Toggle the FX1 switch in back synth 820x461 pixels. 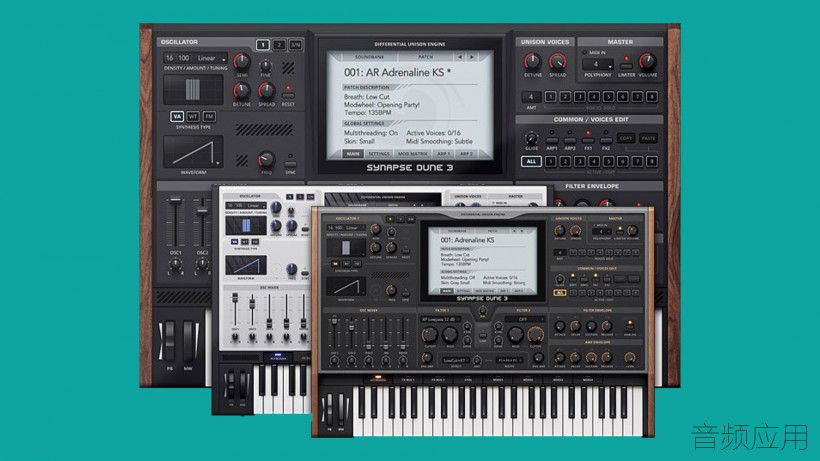pos(588,141)
